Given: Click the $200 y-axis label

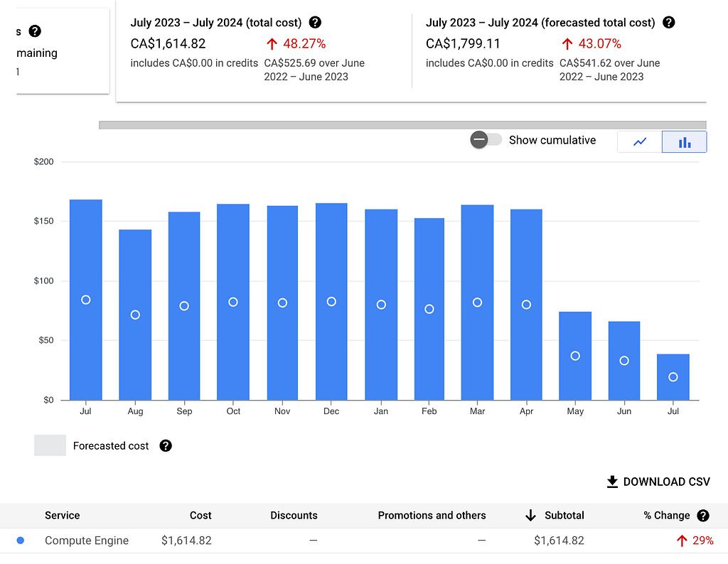Looking at the screenshot, I should point(43,161).
